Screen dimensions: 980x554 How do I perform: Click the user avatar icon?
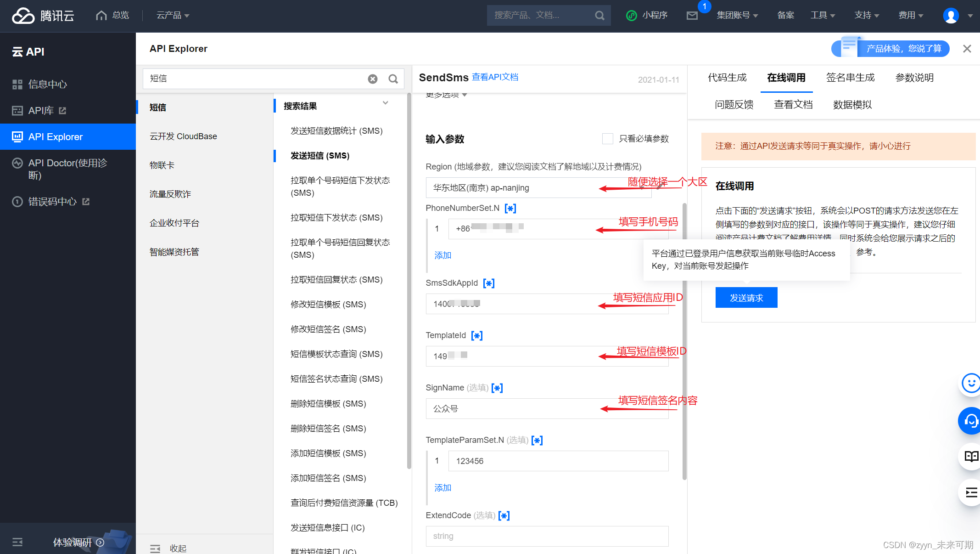coord(951,16)
